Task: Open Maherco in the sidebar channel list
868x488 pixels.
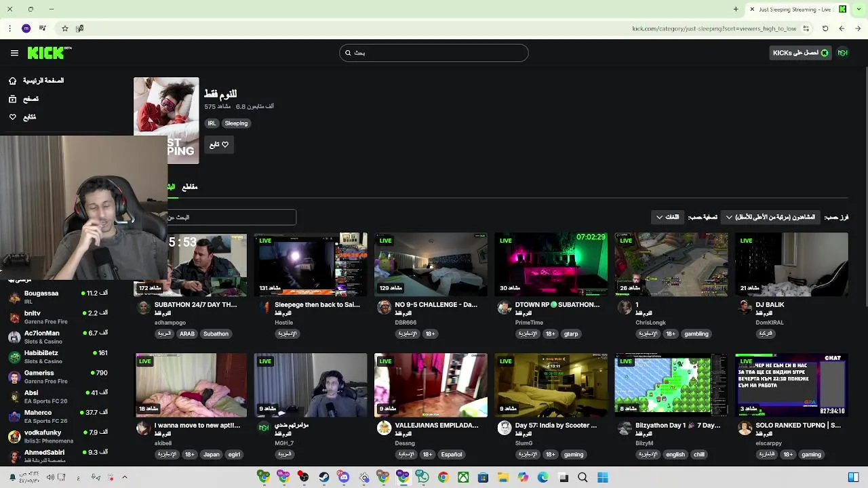Action: coord(58,416)
